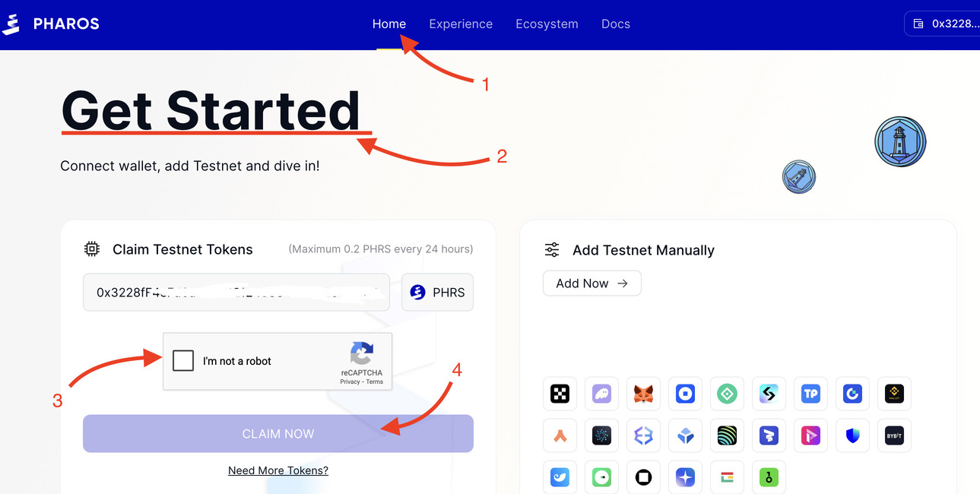Open the reCAPTCHA Privacy link
980x494 pixels.
350,382
